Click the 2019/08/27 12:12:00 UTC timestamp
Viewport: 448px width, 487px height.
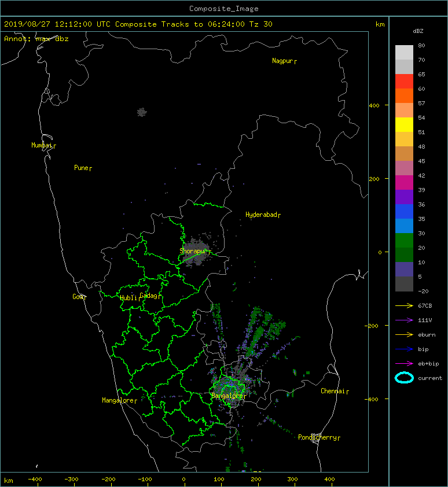click(x=57, y=24)
